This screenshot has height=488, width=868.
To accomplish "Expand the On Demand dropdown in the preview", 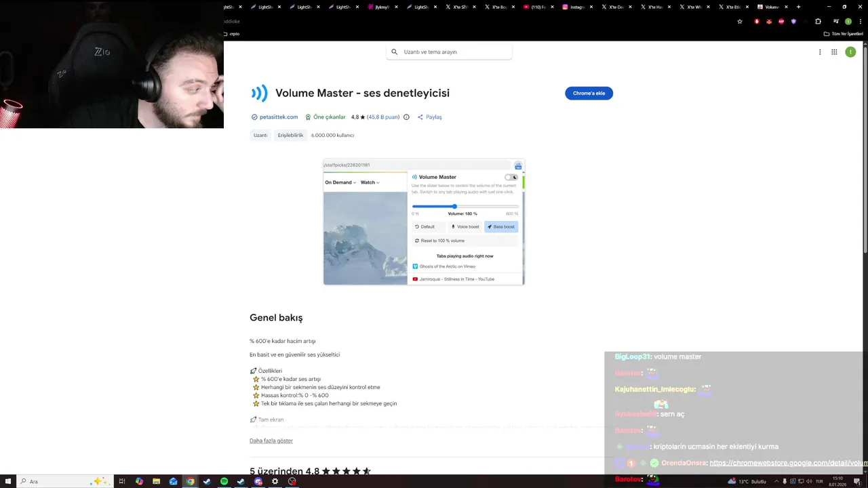I will (x=340, y=182).
